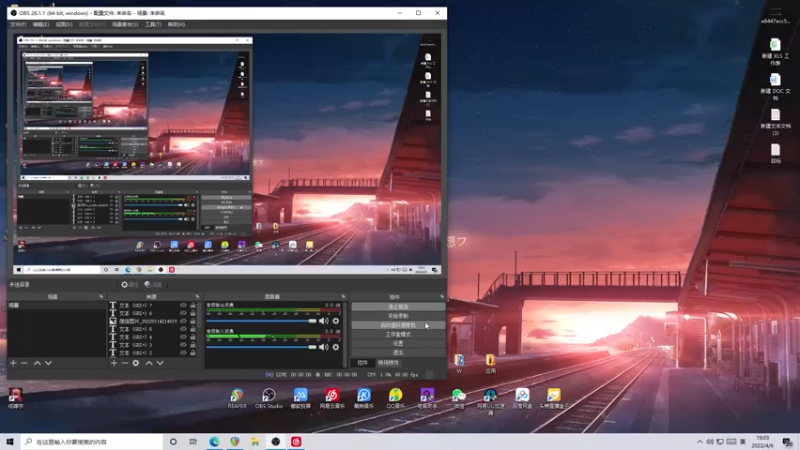Move the selected source up

(149, 363)
